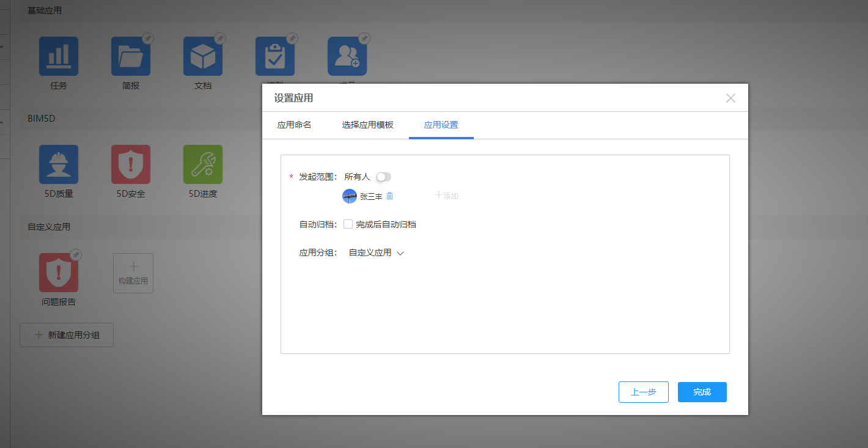The width and height of the screenshot is (868, 448).
Task: Switch to the 选择应用模板 tab
Action: point(367,125)
